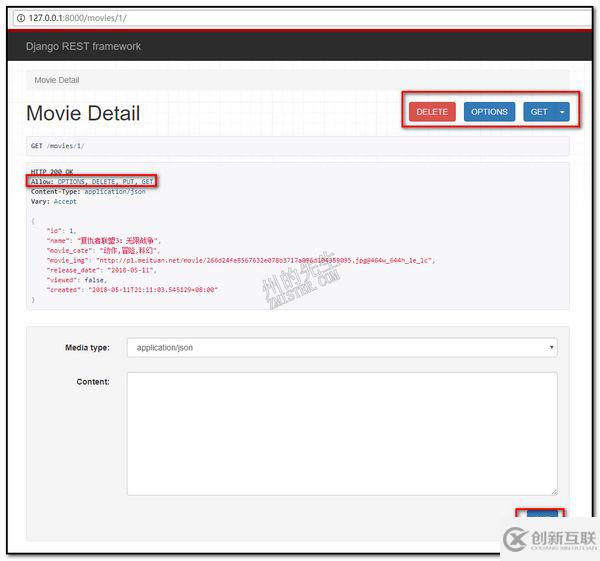Click the 'GET /movies/1/' request line

(57, 146)
